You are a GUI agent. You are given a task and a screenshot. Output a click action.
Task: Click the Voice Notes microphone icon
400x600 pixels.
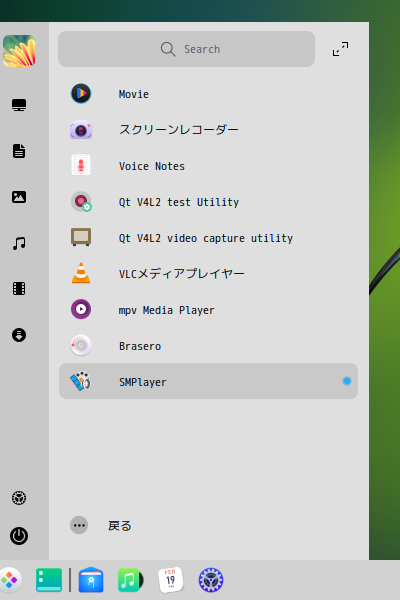point(81,166)
